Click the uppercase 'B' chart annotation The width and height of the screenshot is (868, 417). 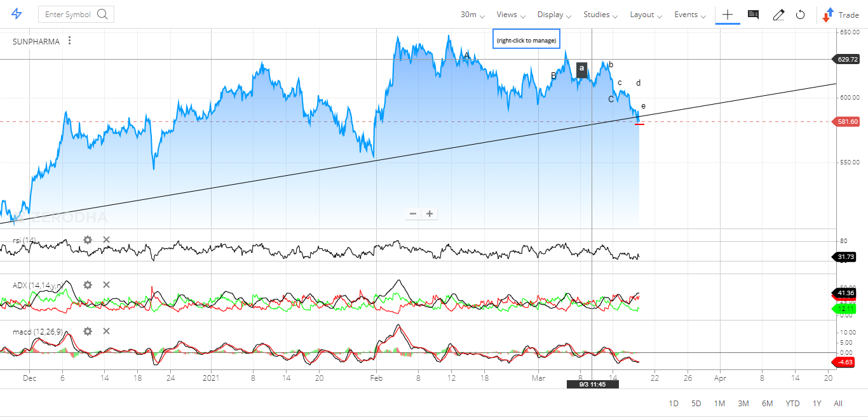tap(553, 76)
